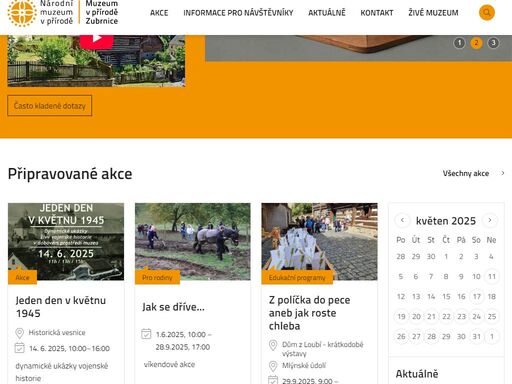Open Z políčka do pece event title

click(x=309, y=313)
